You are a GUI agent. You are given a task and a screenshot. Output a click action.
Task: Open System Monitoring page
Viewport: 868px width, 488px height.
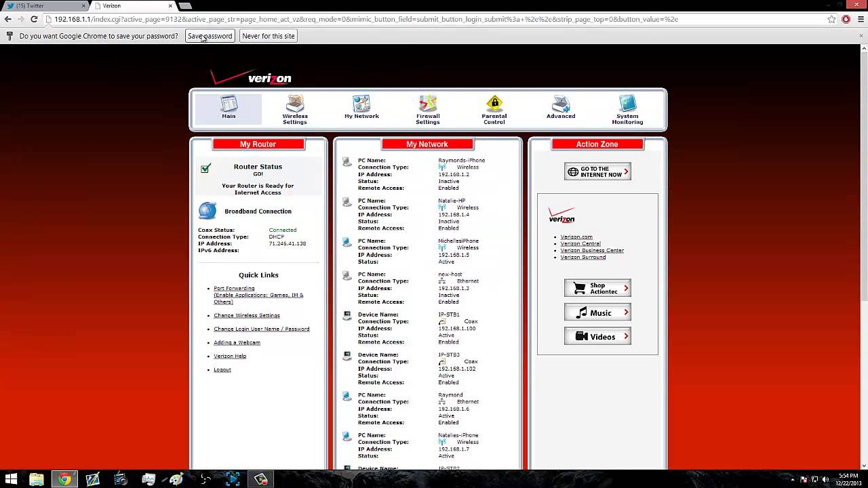(x=627, y=110)
